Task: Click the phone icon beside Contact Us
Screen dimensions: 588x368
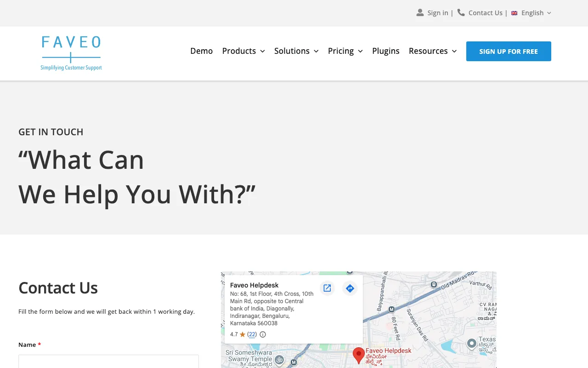Action: click(x=461, y=12)
